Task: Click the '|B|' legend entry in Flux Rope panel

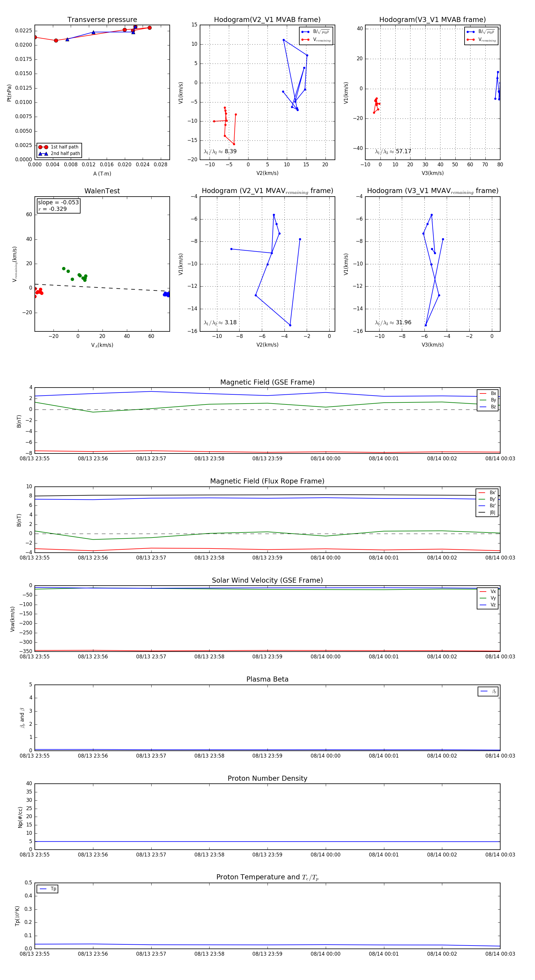Action: (487, 513)
